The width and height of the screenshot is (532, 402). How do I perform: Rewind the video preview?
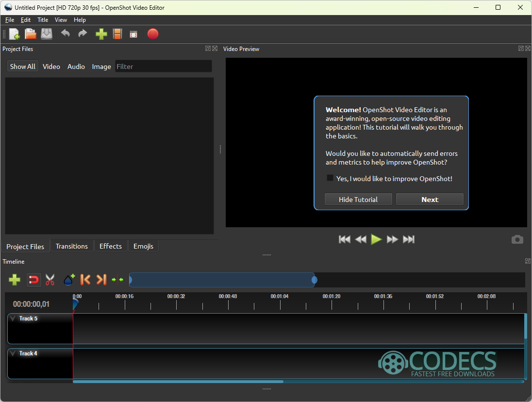point(360,239)
